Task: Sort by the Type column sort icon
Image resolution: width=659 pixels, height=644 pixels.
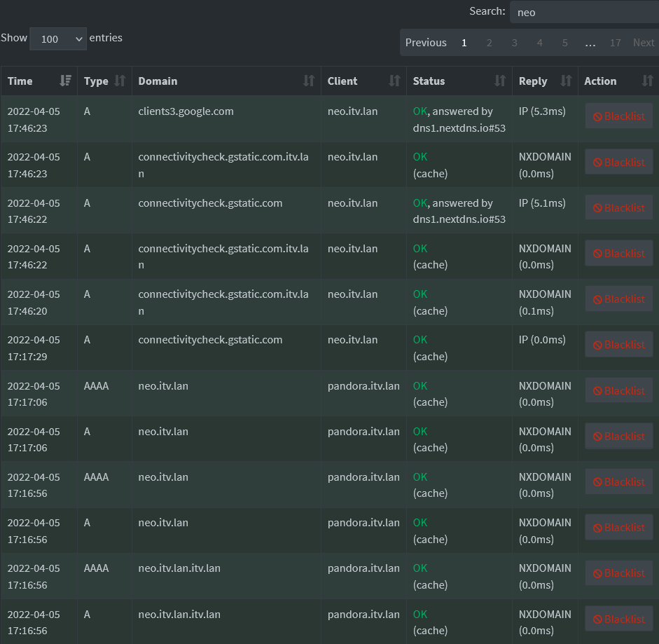Action: point(120,81)
